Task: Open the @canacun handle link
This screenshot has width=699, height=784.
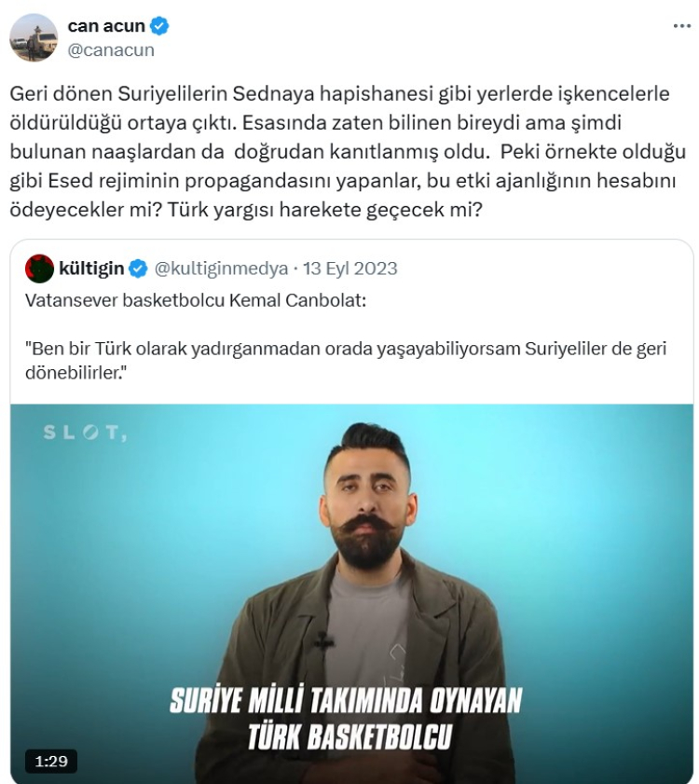Action: (x=111, y=50)
